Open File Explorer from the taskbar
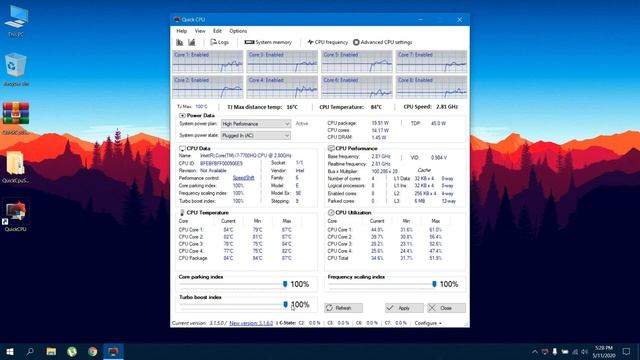This screenshot has width=640, height=360. [51, 351]
